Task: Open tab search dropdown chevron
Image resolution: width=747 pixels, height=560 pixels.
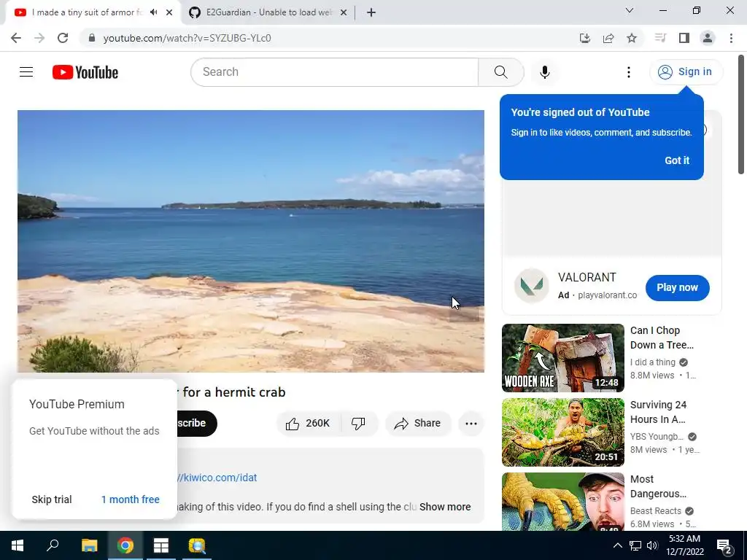Action: [x=630, y=10]
